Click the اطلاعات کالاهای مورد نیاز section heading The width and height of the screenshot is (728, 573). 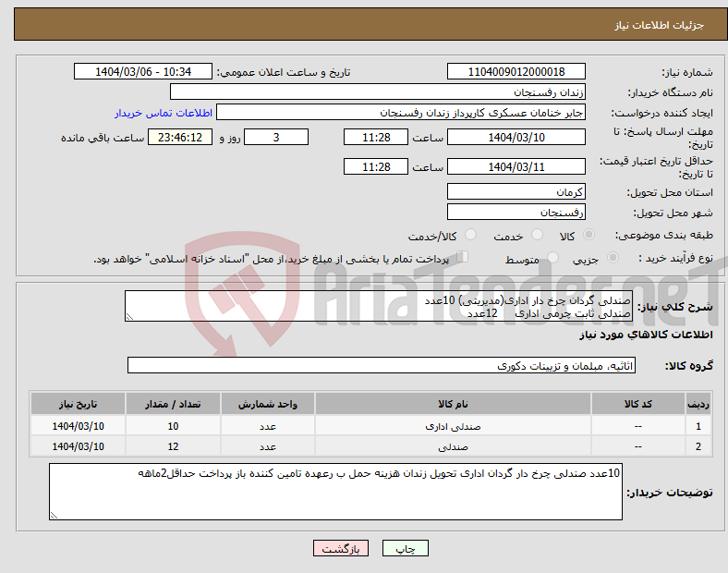(x=646, y=335)
